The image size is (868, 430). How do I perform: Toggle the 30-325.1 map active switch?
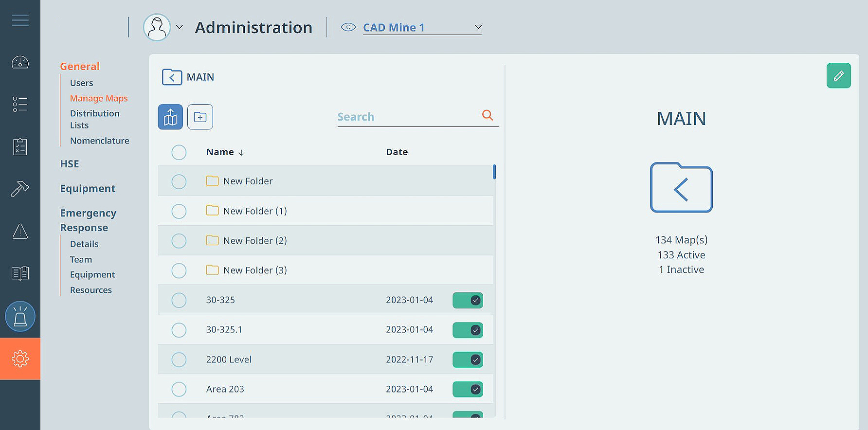(468, 330)
